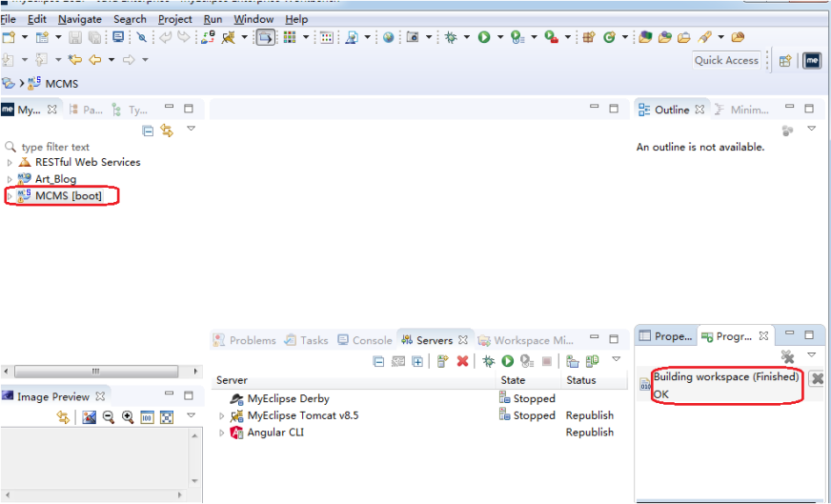Click Open Perspective icon beside Quick Access
The image size is (831, 504).
click(x=785, y=60)
